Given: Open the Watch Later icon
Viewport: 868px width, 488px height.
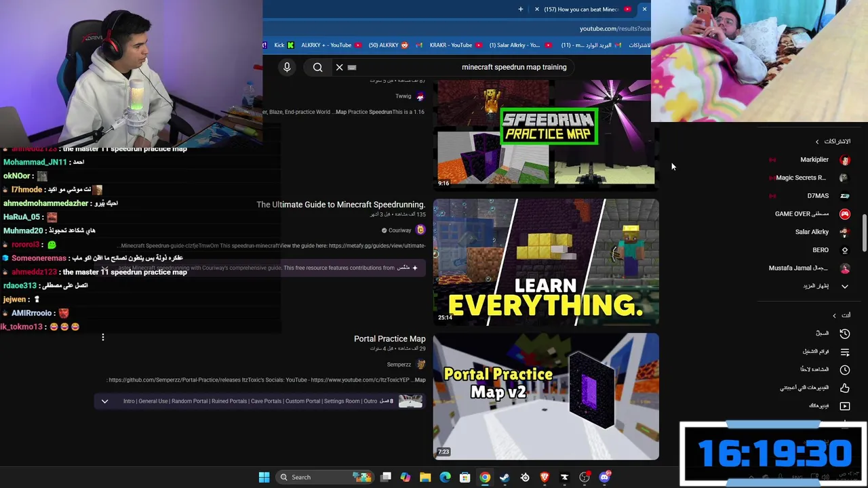Looking at the screenshot, I should (845, 369).
